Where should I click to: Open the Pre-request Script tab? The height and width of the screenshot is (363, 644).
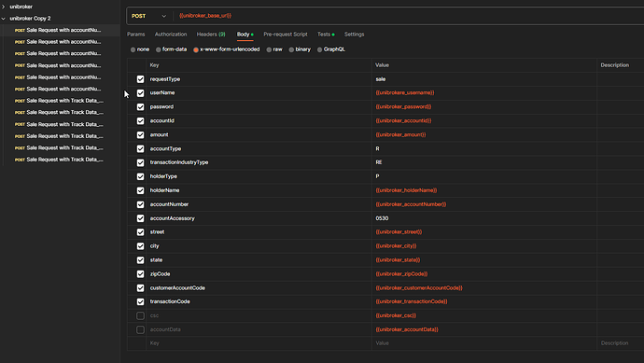(x=286, y=35)
